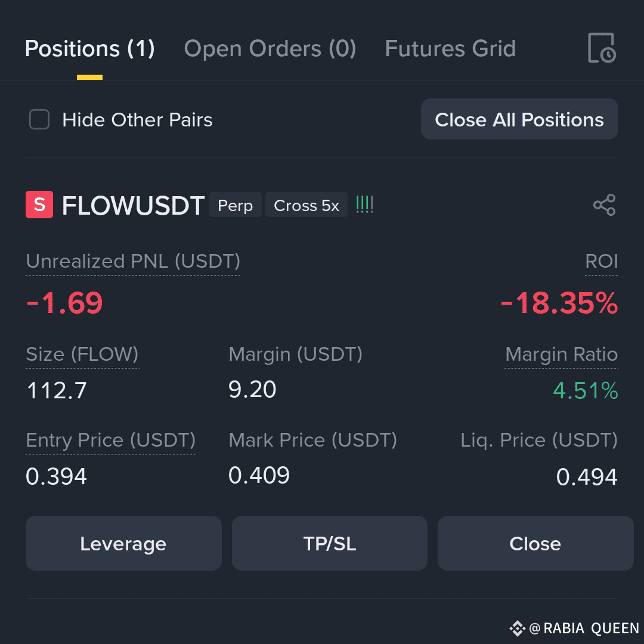Viewport: 644px width, 644px height.
Task: Share the FLOWUSDT position
Action: [604, 205]
